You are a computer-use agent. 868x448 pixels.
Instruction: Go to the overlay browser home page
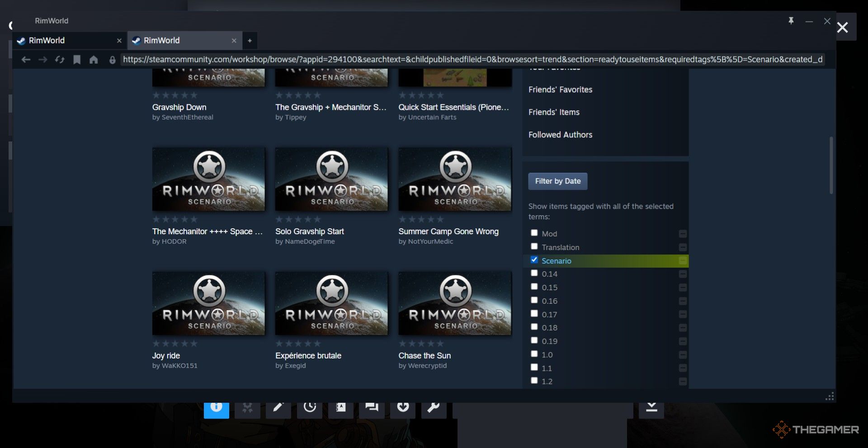(x=94, y=60)
